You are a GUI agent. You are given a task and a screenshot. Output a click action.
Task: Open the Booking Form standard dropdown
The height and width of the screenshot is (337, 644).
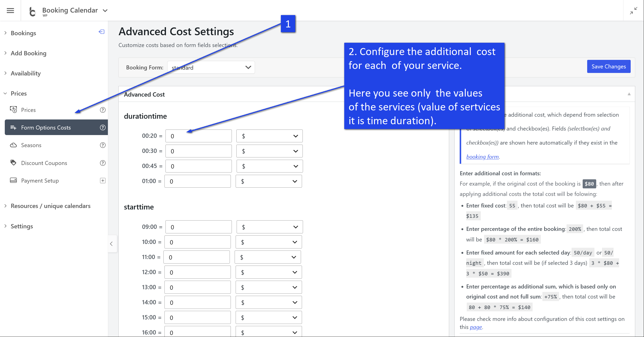pos(211,67)
